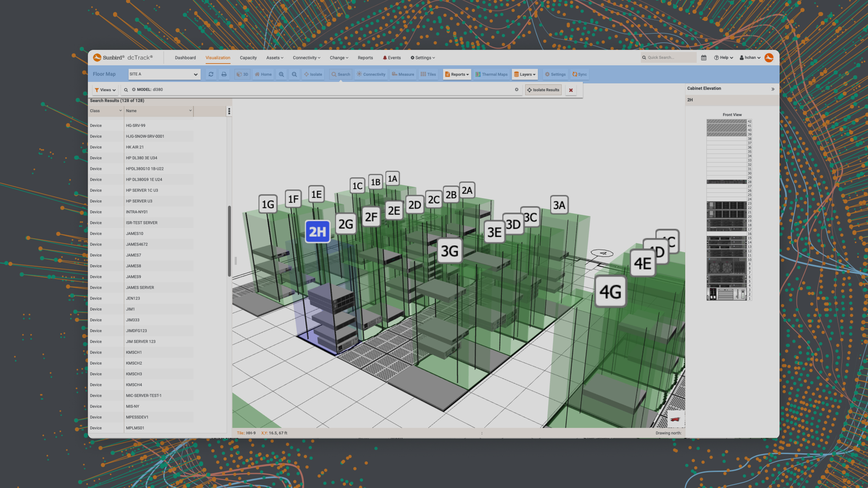
Task: Toggle the 3D view mode
Action: [x=242, y=75]
